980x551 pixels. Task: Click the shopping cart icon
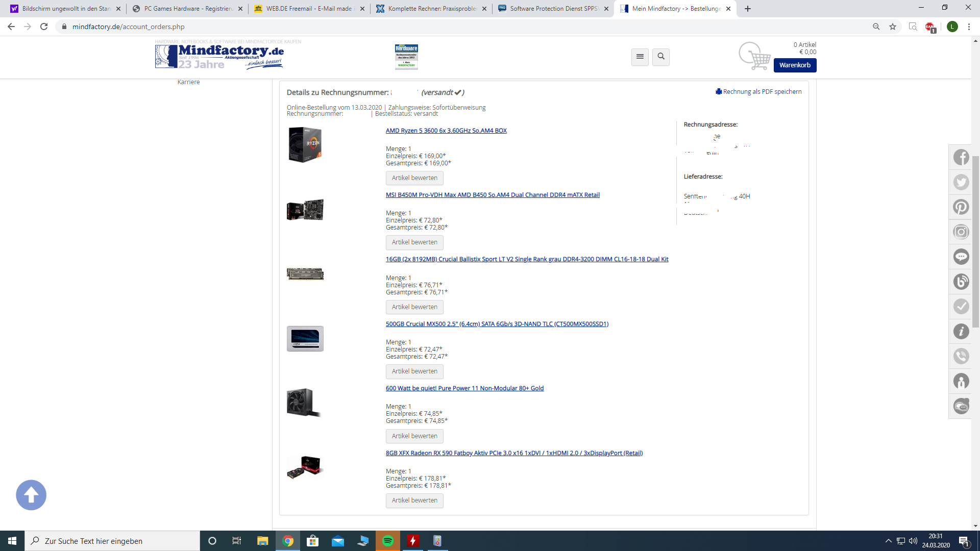[x=754, y=56]
